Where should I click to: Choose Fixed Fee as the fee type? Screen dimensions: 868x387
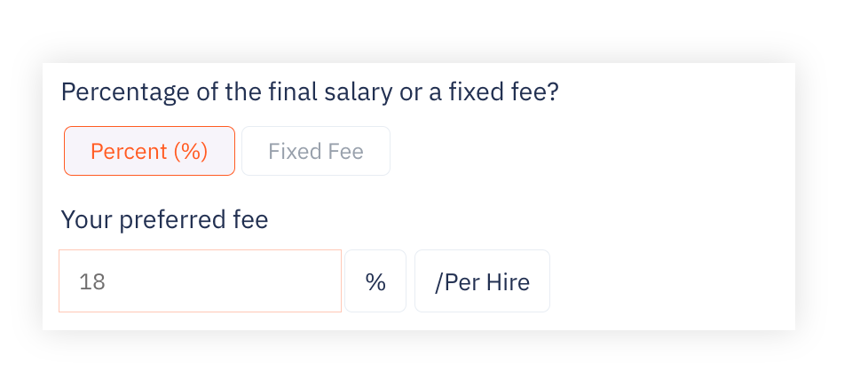pos(316,151)
